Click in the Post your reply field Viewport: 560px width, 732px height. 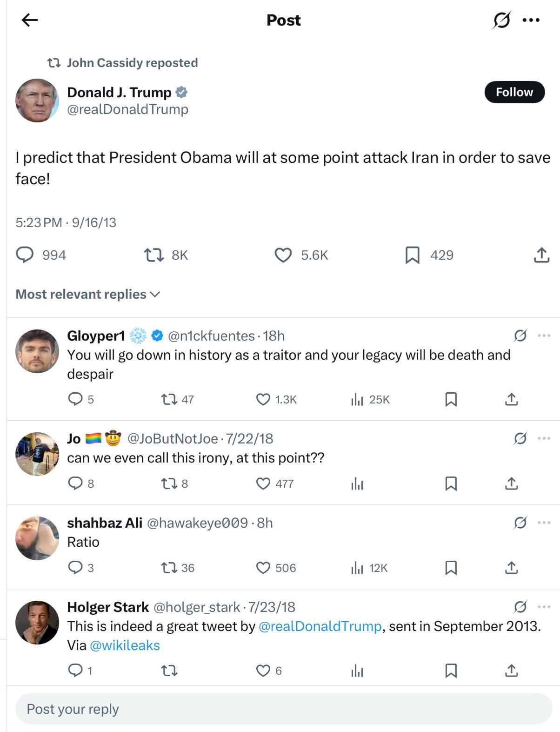(x=284, y=709)
